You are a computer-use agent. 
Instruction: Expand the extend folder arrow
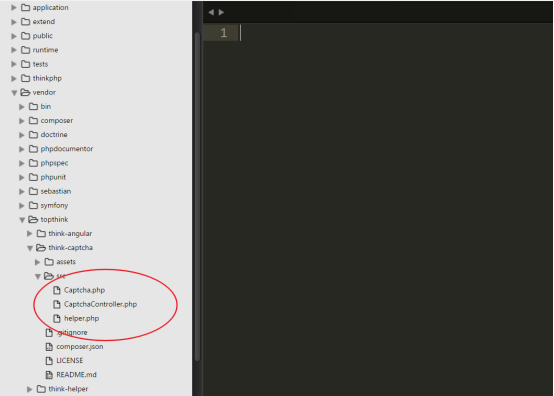click(x=14, y=22)
